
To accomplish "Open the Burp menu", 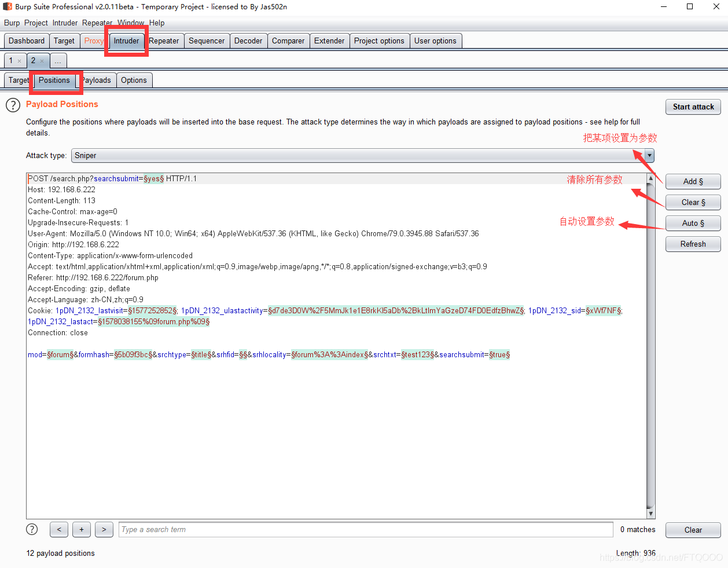I will point(12,23).
